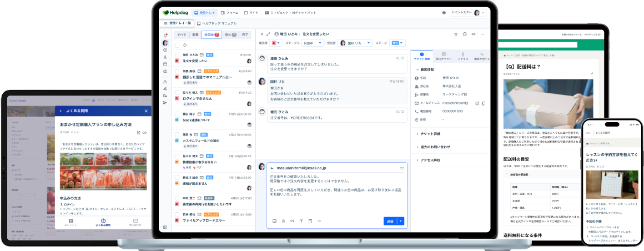The width and height of the screenshot is (644, 251).
Task: Tick the select-all checkbox above ticket list
Action: (177, 45)
